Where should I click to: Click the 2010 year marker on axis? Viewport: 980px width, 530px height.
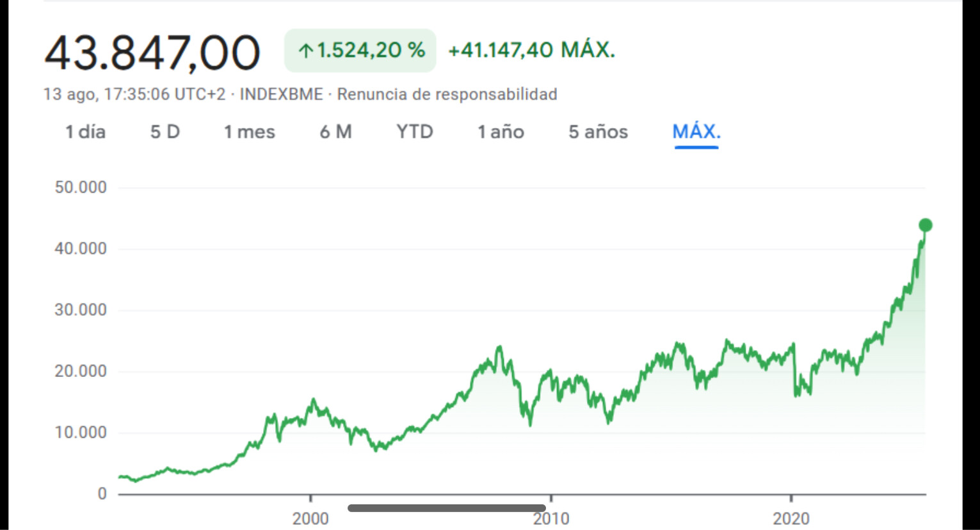click(x=551, y=518)
